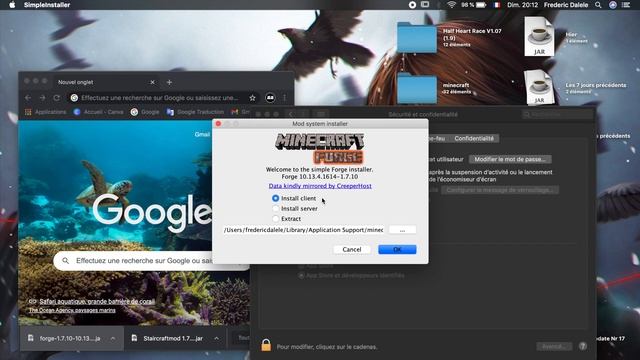The width and height of the screenshot is (640, 360).
Task: Open the Accueil - Canva bookmark
Action: (98, 112)
